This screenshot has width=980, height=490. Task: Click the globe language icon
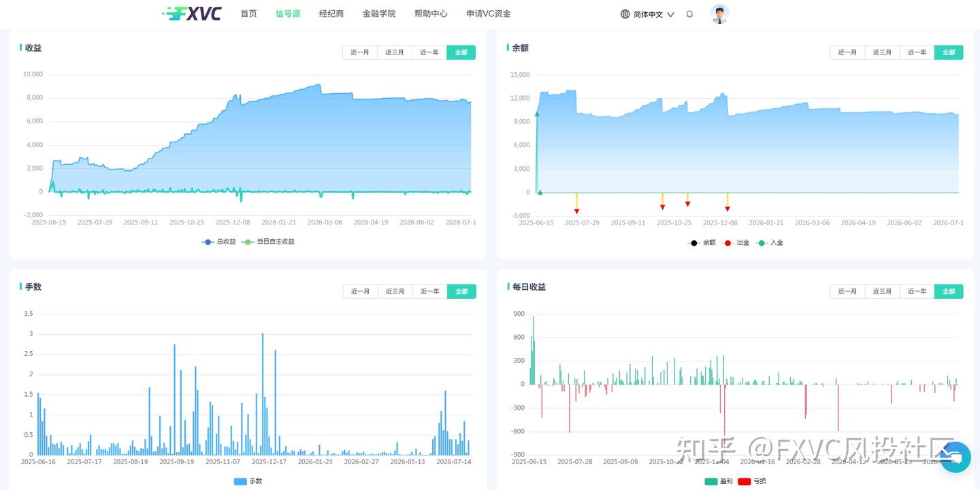click(x=625, y=14)
